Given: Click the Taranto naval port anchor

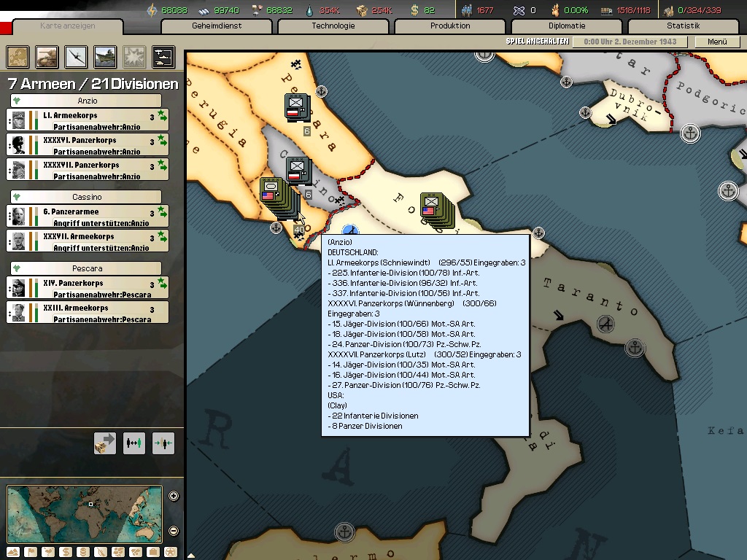Looking at the screenshot, I should (x=635, y=348).
